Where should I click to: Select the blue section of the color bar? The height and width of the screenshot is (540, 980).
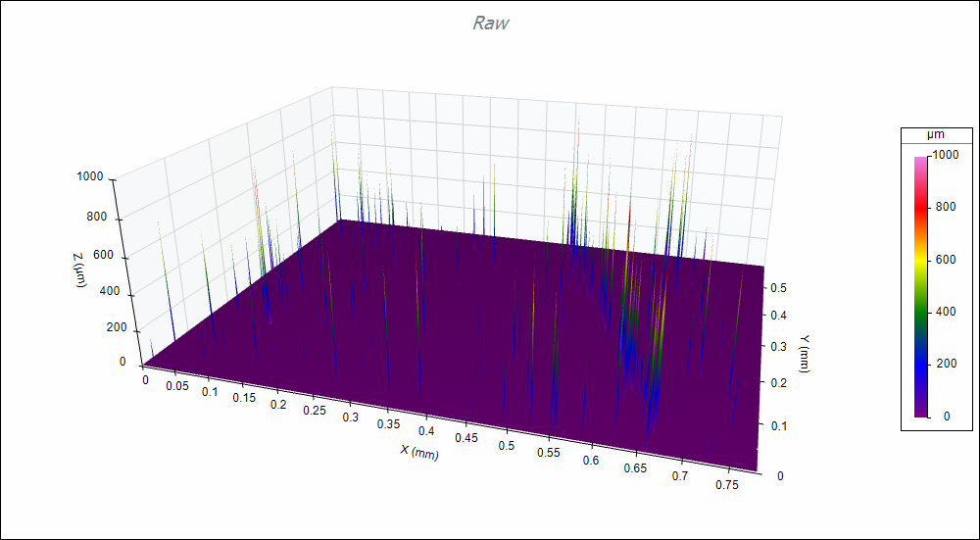tap(920, 363)
